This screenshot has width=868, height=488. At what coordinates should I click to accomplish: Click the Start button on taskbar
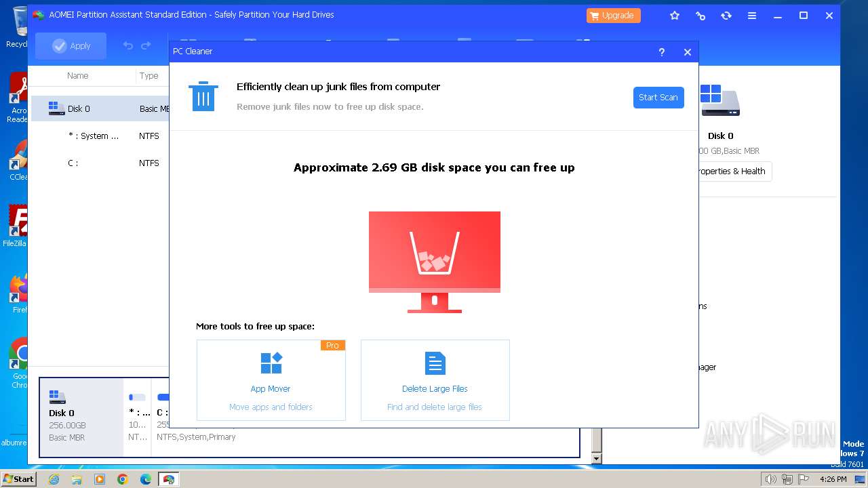point(18,479)
